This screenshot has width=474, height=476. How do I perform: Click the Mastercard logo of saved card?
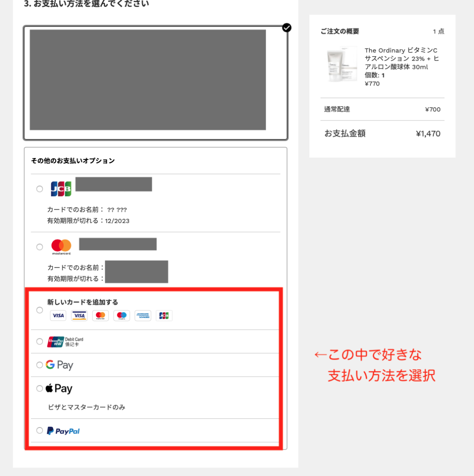[x=61, y=247]
